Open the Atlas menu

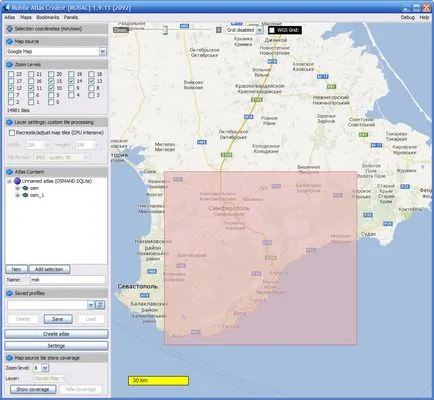10,17
